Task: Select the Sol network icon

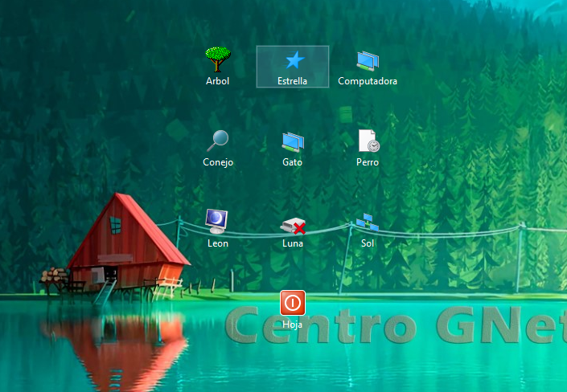Action: (x=368, y=222)
